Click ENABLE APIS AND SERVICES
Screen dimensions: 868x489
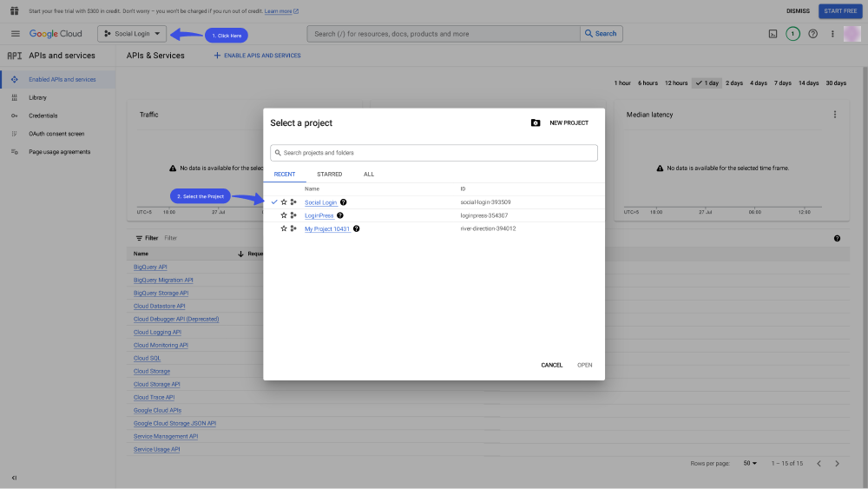(258, 56)
